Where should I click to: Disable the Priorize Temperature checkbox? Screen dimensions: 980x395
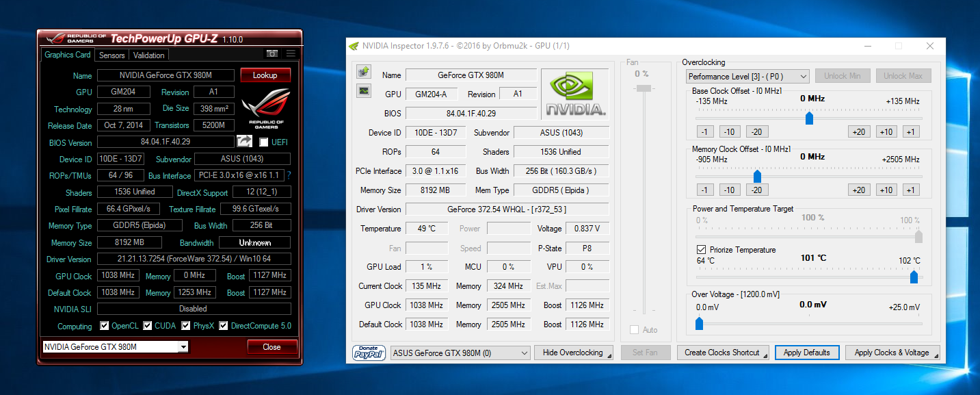tap(701, 250)
